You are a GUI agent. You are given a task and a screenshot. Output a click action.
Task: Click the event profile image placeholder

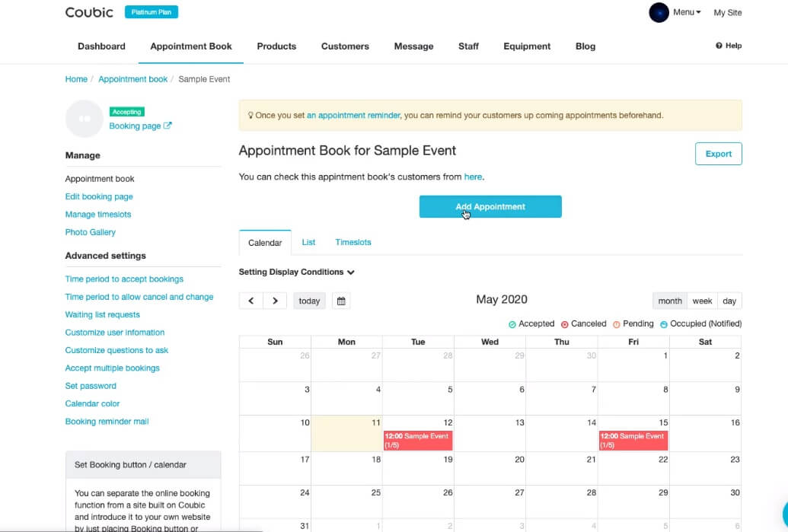(x=84, y=119)
